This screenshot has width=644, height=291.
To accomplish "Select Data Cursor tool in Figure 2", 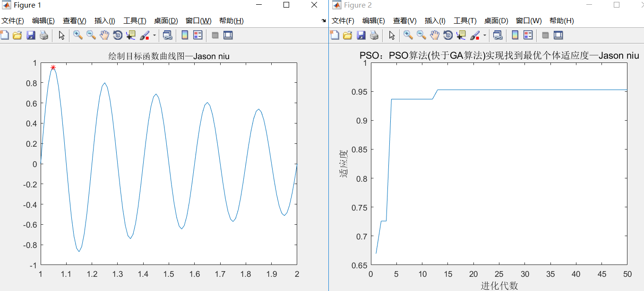I will (x=461, y=35).
